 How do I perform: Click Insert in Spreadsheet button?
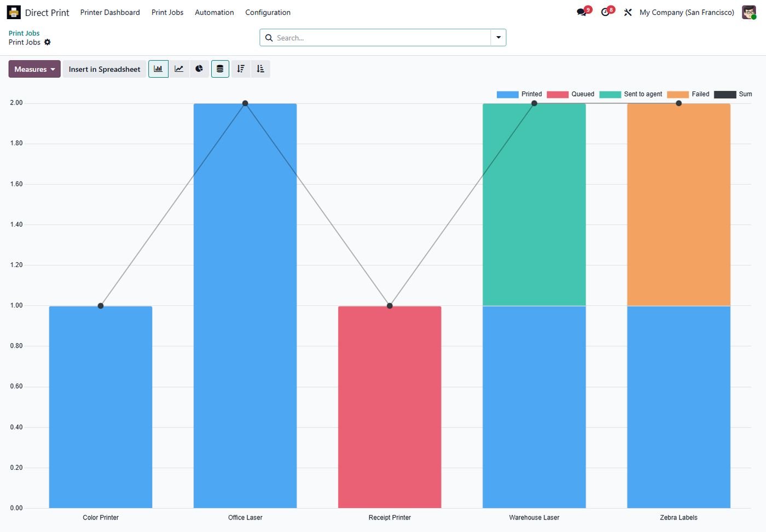pos(105,69)
